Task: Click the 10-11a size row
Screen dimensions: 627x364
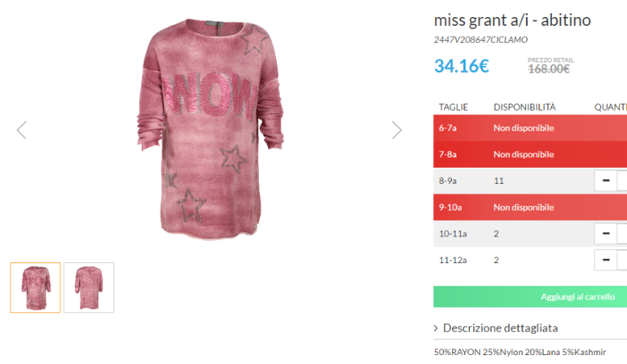Action: 530,234
